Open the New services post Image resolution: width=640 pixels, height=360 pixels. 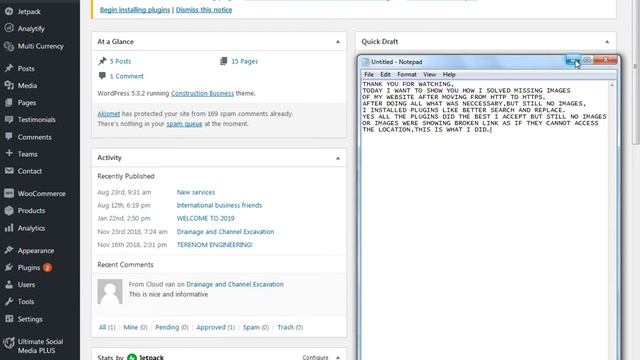point(196,192)
